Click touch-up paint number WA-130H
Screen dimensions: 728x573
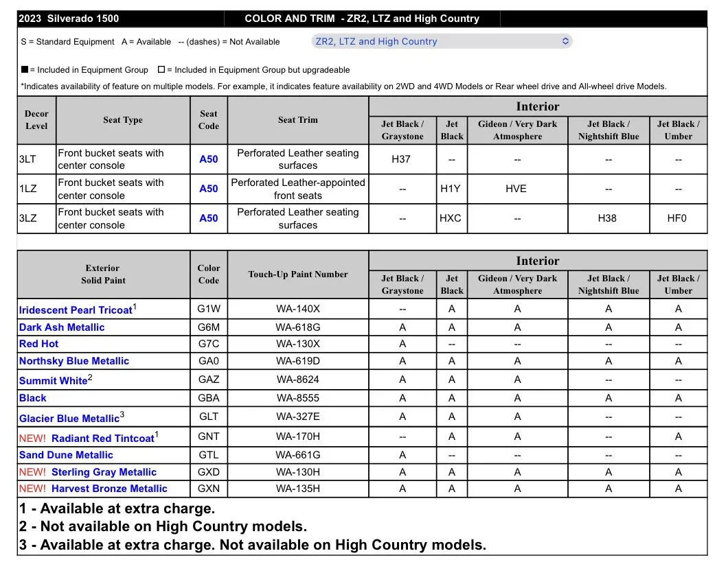297,472
